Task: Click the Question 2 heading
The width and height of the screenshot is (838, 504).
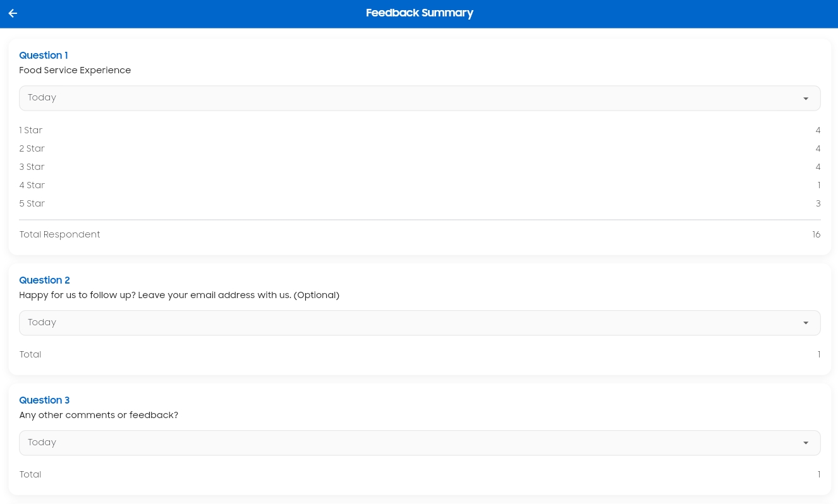Action: click(44, 280)
